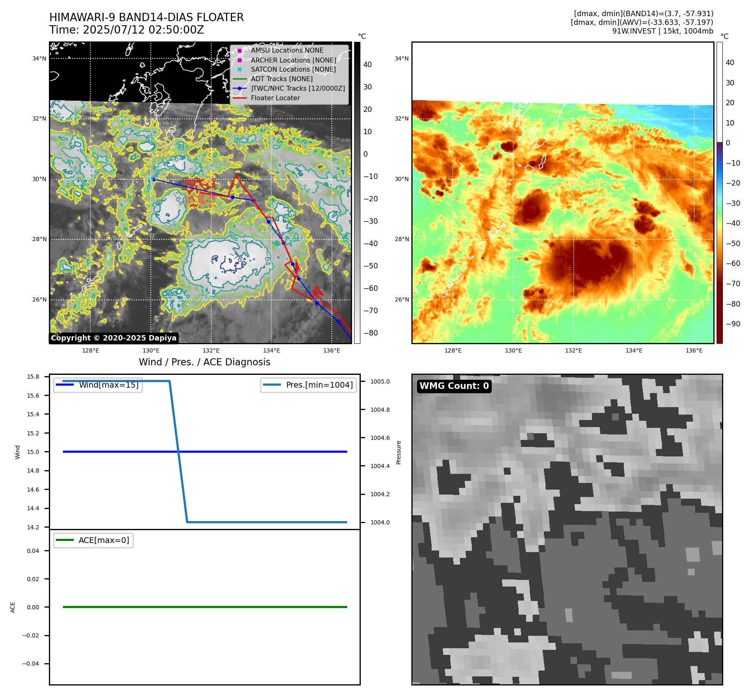Click the 'Wind[max=15]' legend box

[98, 385]
